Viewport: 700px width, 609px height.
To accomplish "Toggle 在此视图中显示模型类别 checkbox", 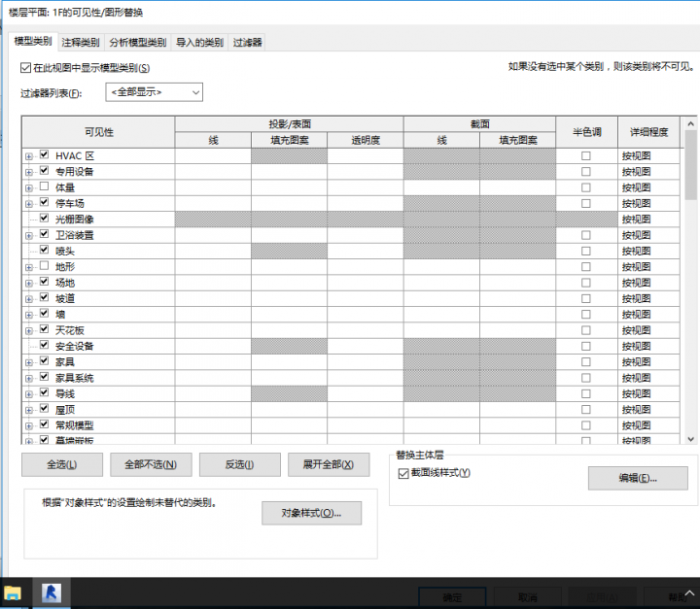I will [x=26, y=68].
